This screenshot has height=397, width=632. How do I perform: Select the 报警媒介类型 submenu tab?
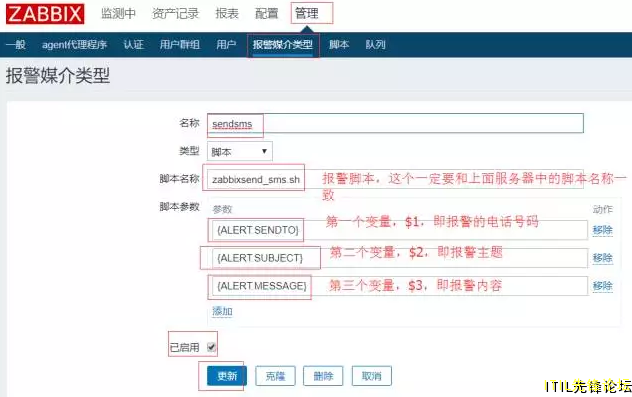pyautogui.click(x=283, y=44)
